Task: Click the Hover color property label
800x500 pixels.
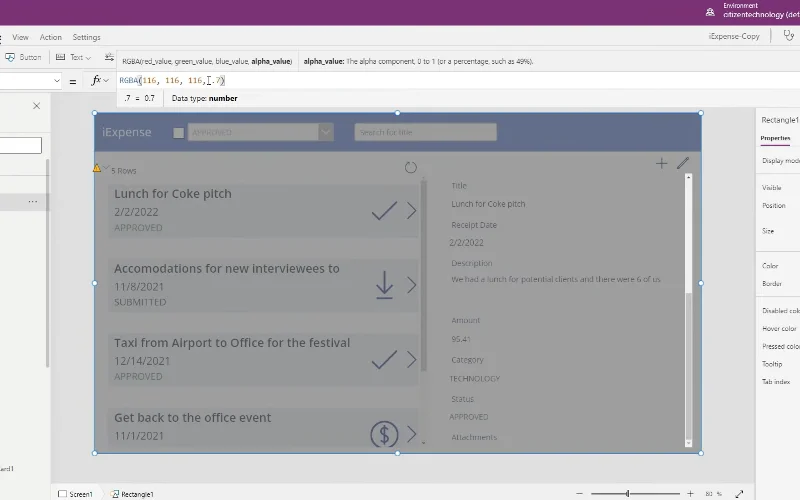Action: 779,329
